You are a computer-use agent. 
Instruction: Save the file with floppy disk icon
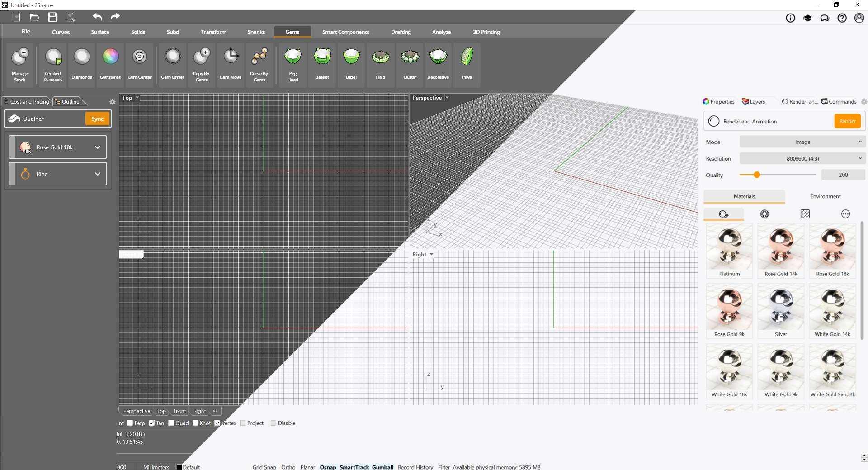[x=53, y=17]
